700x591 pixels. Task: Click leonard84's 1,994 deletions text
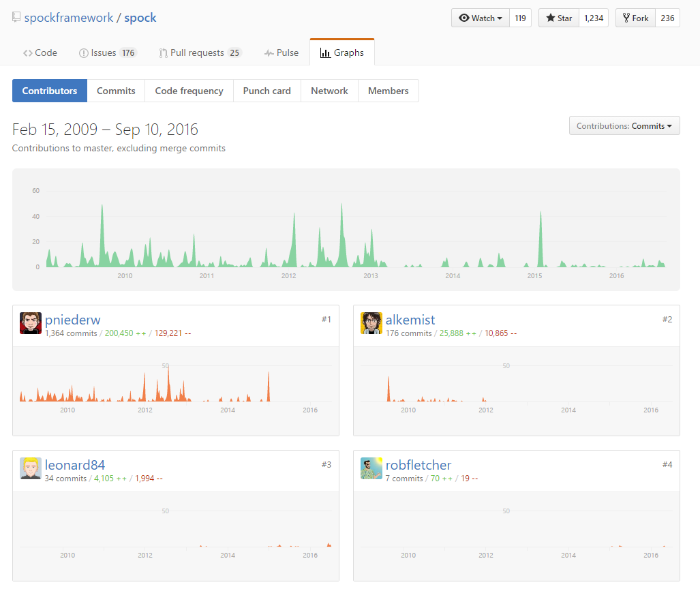(x=149, y=479)
